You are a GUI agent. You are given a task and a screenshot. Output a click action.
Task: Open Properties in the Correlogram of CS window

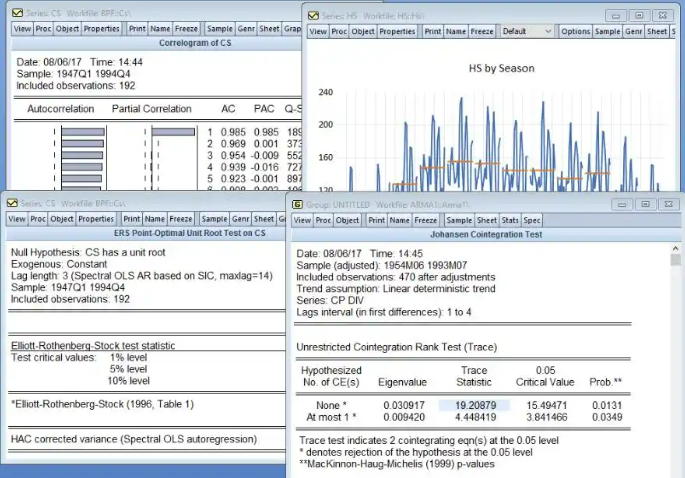click(101, 29)
